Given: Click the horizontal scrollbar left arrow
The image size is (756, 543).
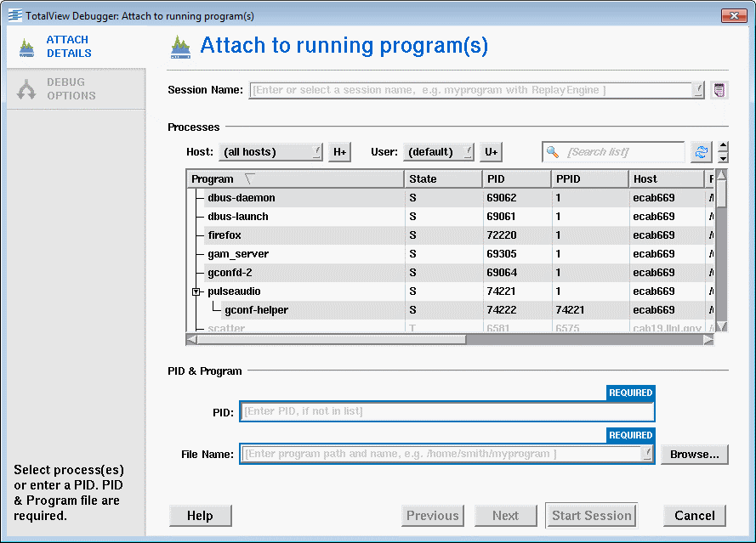Looking at the screenshot, I should pyautogui.click(x=191, y=340).
